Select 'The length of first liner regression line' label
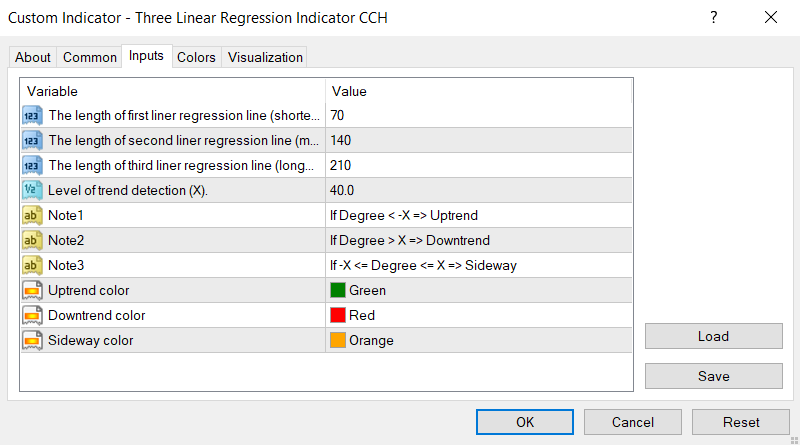The height and width of the screenshot is (445, 800). coord(184,115)
